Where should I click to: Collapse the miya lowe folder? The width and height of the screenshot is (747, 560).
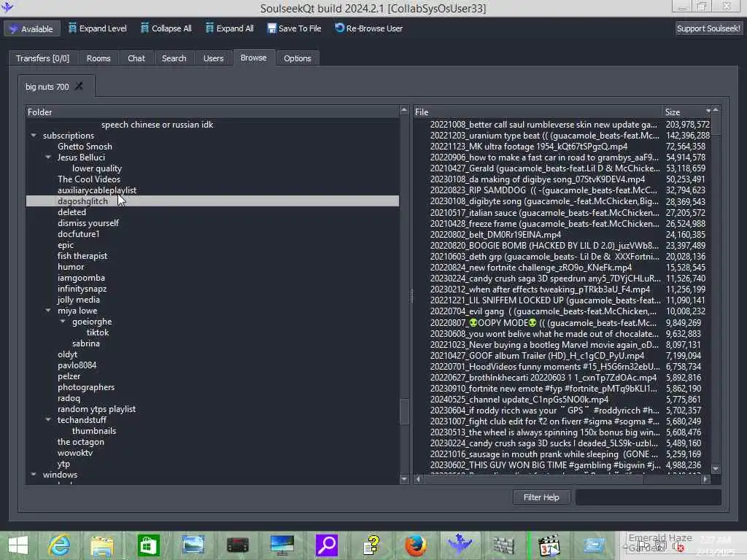(48, 311)
